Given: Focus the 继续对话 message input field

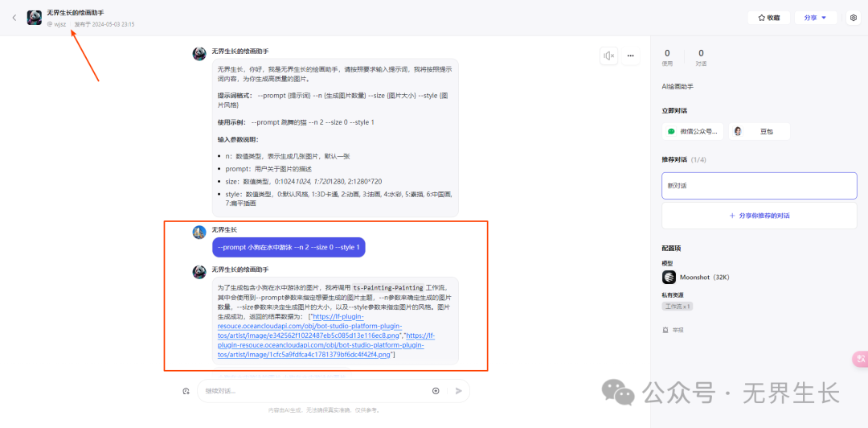Looking at the screenshot, I should pos(315,391).
